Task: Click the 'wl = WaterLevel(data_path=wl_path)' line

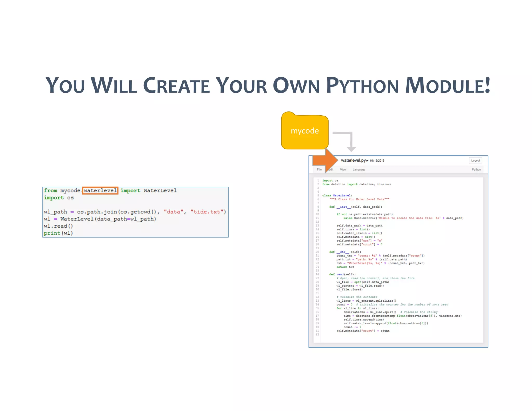Action: coord(100,219)
